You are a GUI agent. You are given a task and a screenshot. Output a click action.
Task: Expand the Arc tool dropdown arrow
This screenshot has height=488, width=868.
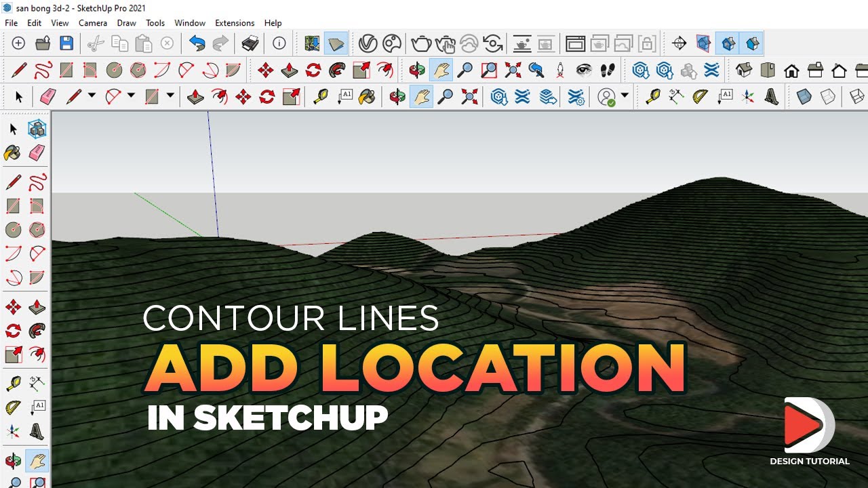(131, 96)
